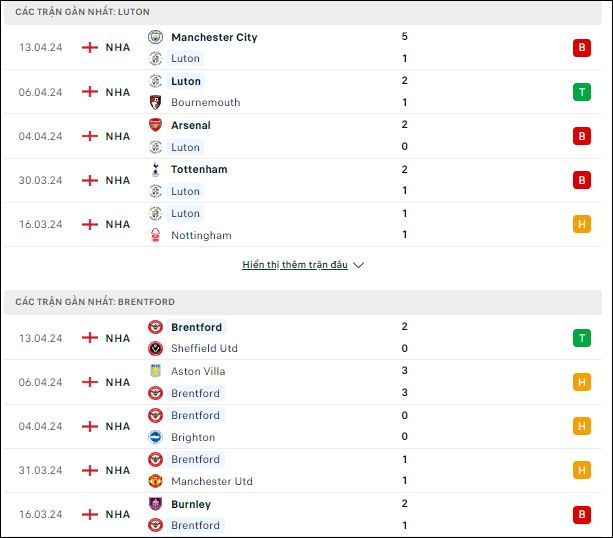613x538 pixels.
Task: Click the Nottingham Forest crest icon
Action: coord(156,235)
